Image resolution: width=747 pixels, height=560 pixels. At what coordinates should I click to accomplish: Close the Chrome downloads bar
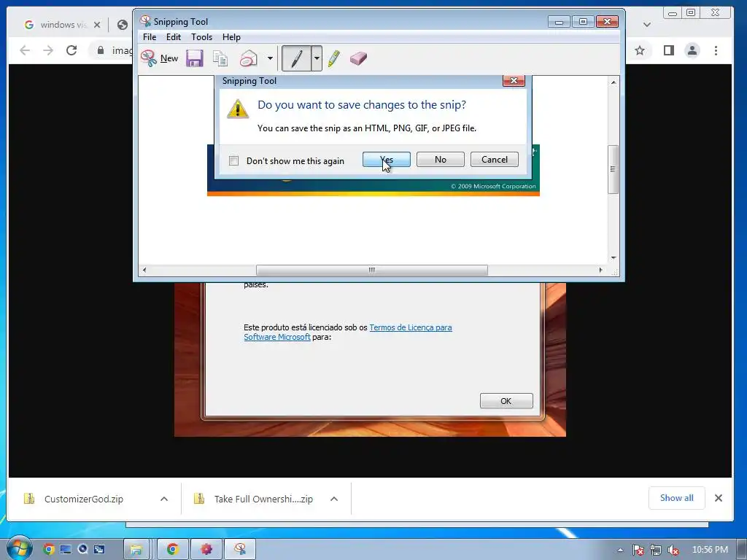pos(719,498)
